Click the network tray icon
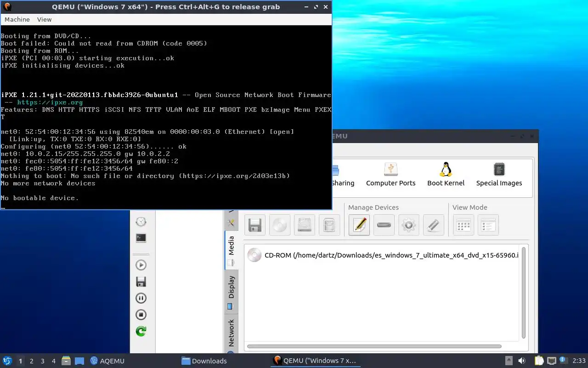The height and width of the screenshot is (368, 588). pos(551,361)
